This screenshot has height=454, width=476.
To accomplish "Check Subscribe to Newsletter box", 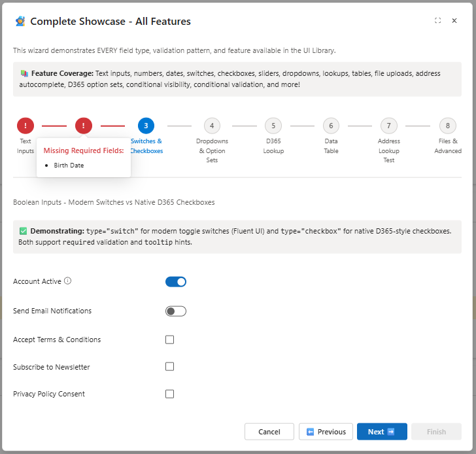I will [170, 366].
